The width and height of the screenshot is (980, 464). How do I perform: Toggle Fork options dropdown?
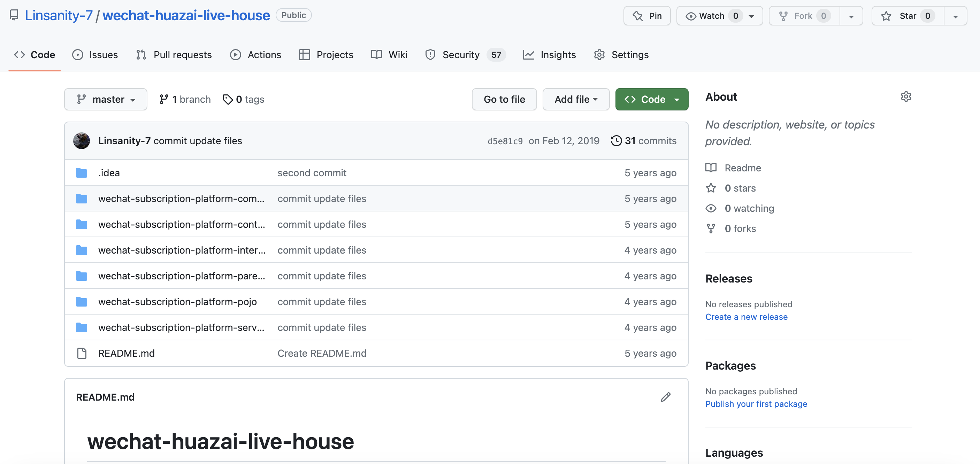(x=852, y=16)
